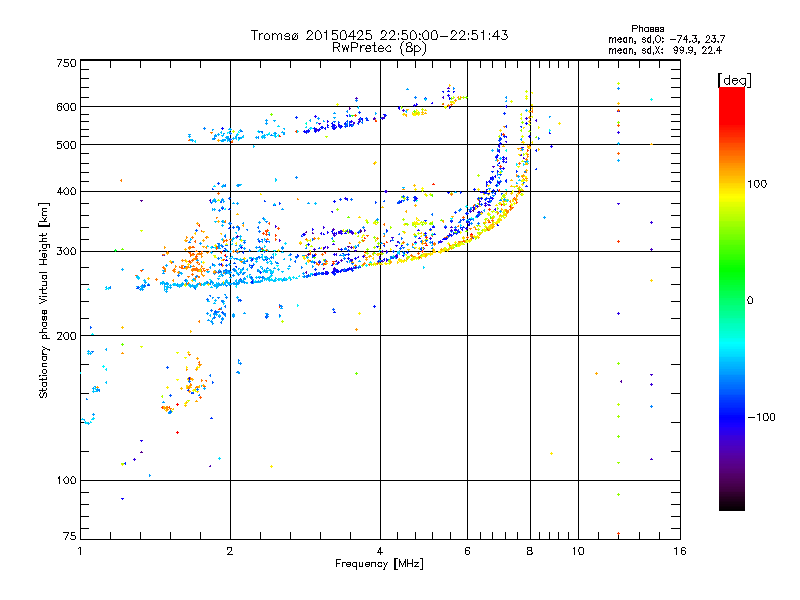Click the 'RwPretec (8p)' subtitle

point(379,48)
